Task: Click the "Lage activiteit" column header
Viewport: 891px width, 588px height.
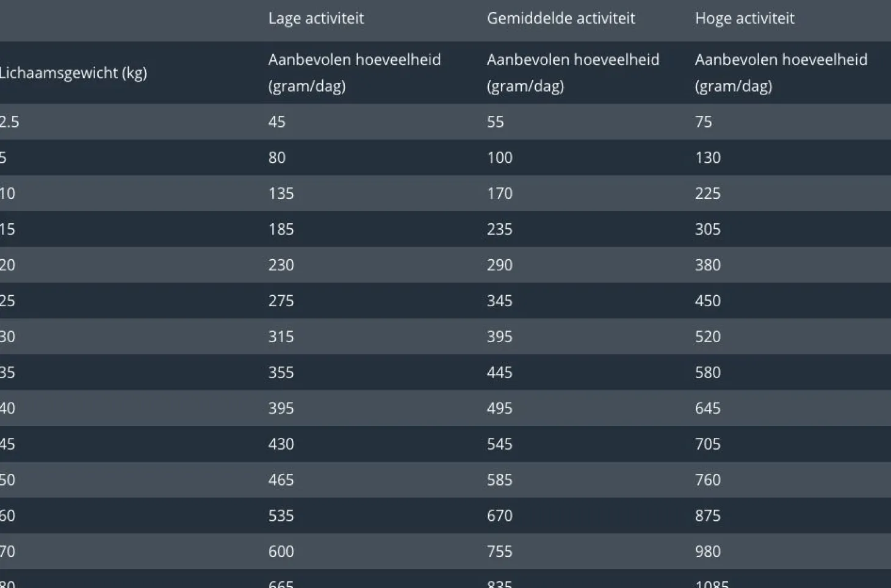Action: click(316, 18)
